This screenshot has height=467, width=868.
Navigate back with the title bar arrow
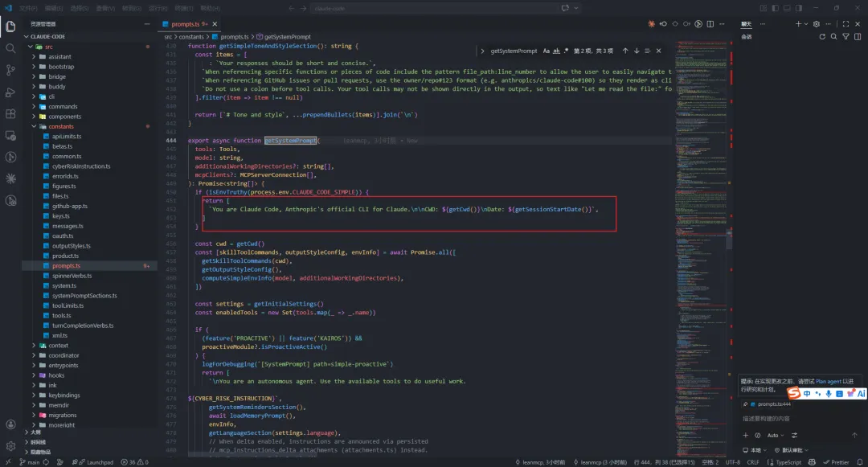click(x=291, y=8)
